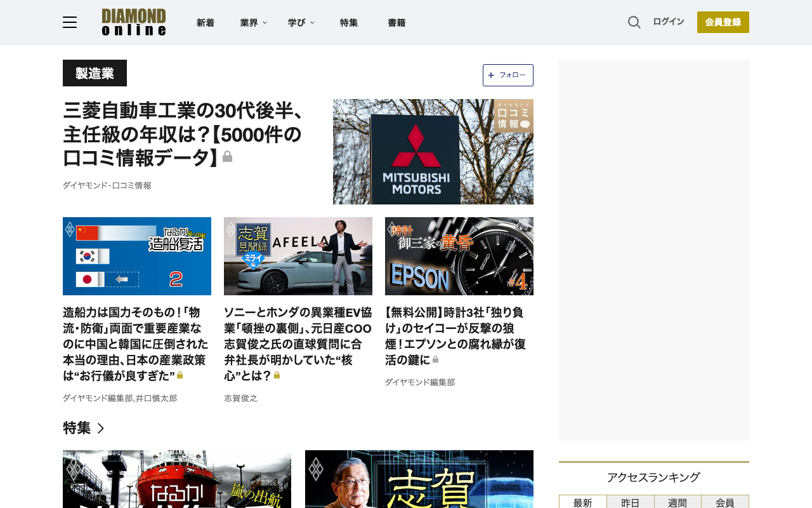Click author ダイヤモンド編集部,井口慎太郎

pos(120,398)
